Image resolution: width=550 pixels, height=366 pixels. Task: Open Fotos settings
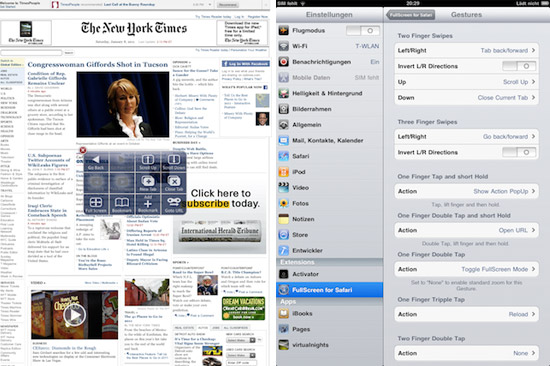coord(329,203)
